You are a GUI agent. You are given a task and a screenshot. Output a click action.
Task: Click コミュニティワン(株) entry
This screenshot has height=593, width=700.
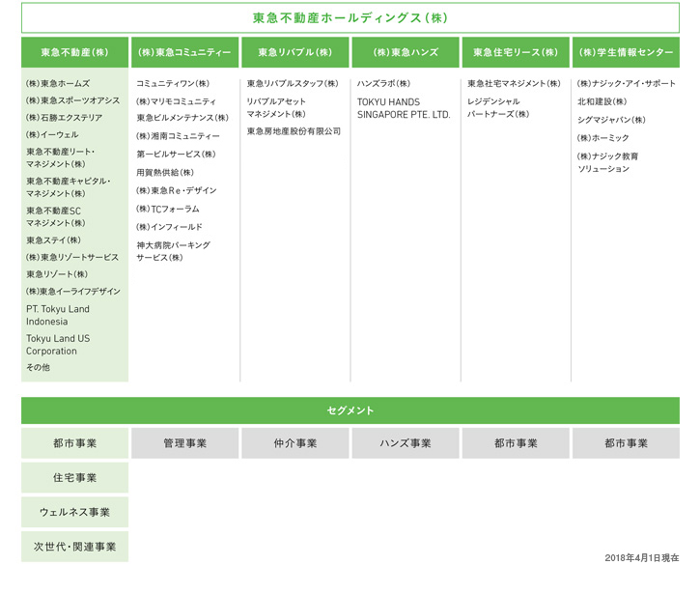(173, 83)
